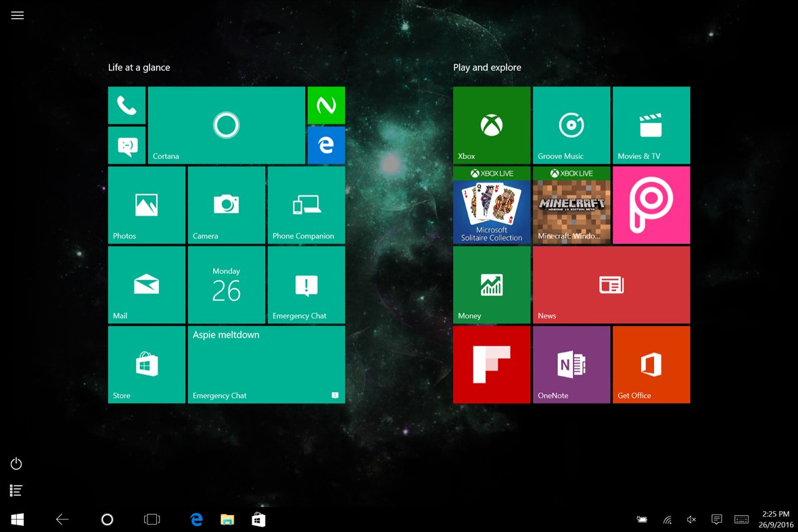Viewport: 798px width, 532px height.
Task: Open Movies & TV
Action: [651, 125]
